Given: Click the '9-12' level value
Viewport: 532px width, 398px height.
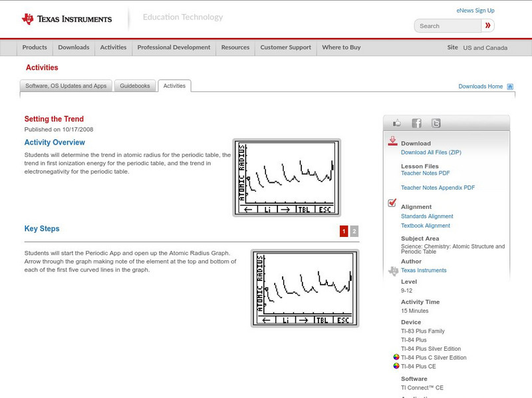Looking at the screenshot, I should 406,291.
